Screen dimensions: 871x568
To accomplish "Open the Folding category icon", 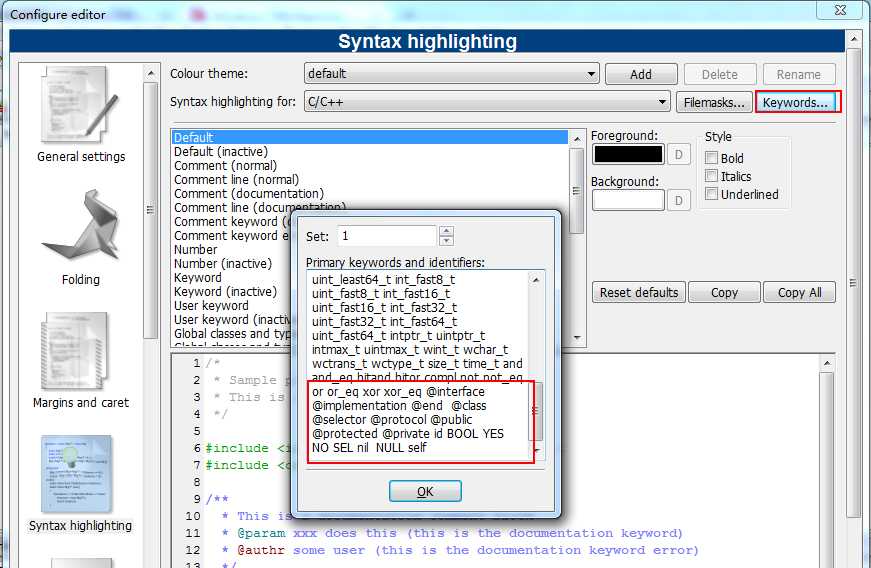I will (x=81, y=226).
